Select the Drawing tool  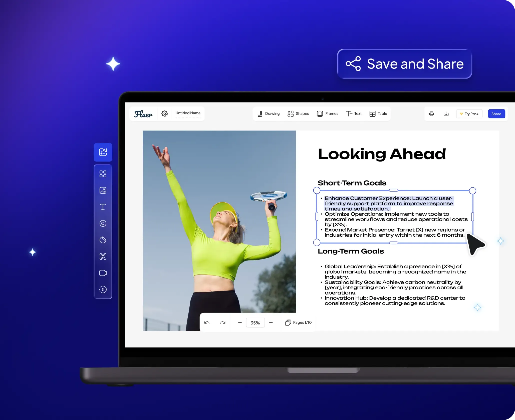pyautogui.click(x=269, y=114)
